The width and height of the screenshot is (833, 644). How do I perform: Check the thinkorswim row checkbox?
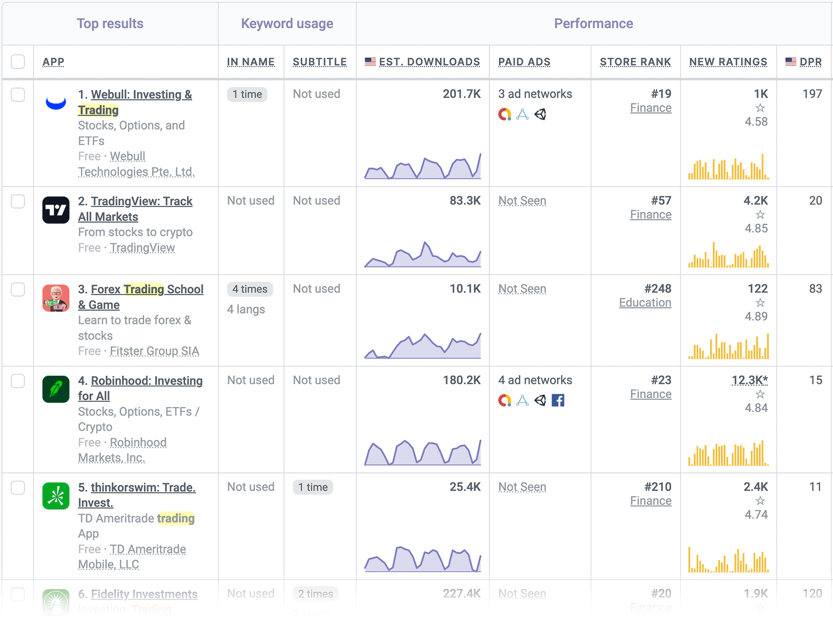[18, 487]
